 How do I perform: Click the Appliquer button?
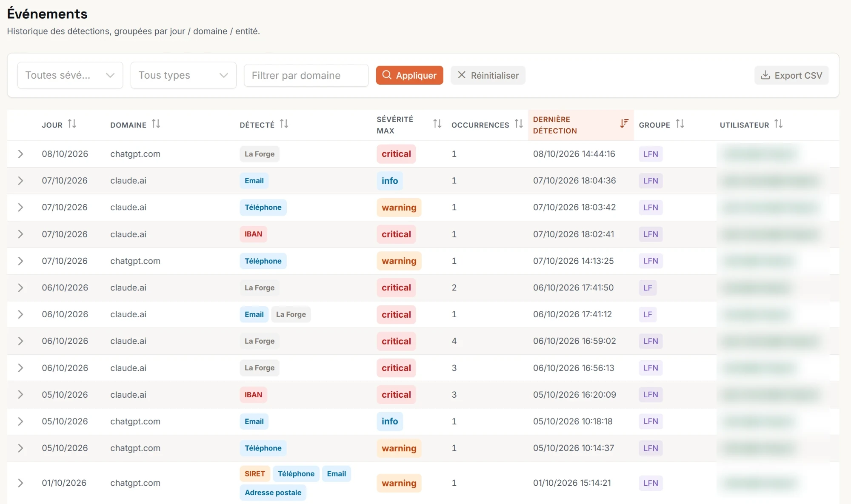coord(409,75)
